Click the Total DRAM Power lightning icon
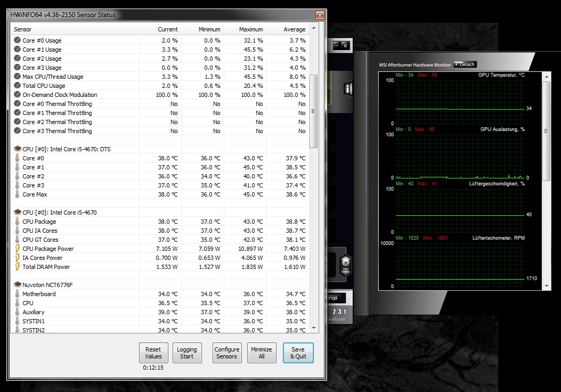 (x=17, y=266)
